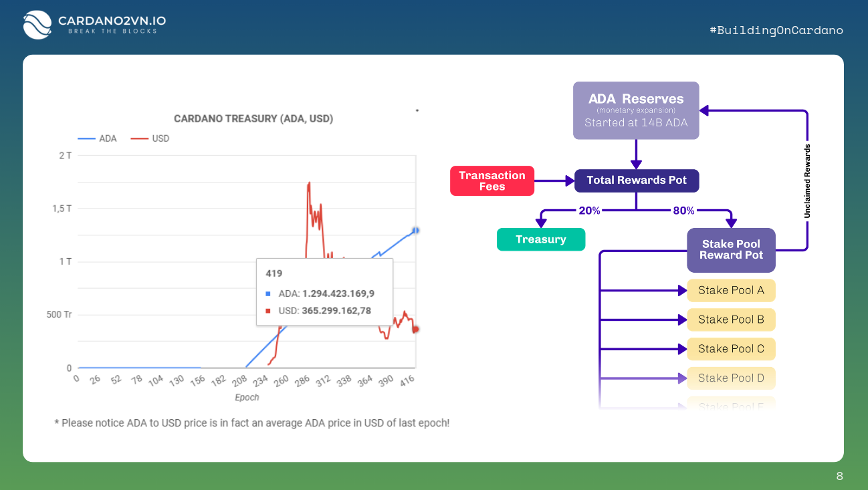The width and height of the screenshot is (868, 490).
Task: Select the Total Rewards Pot box
Action: click(x=636, y=180)
